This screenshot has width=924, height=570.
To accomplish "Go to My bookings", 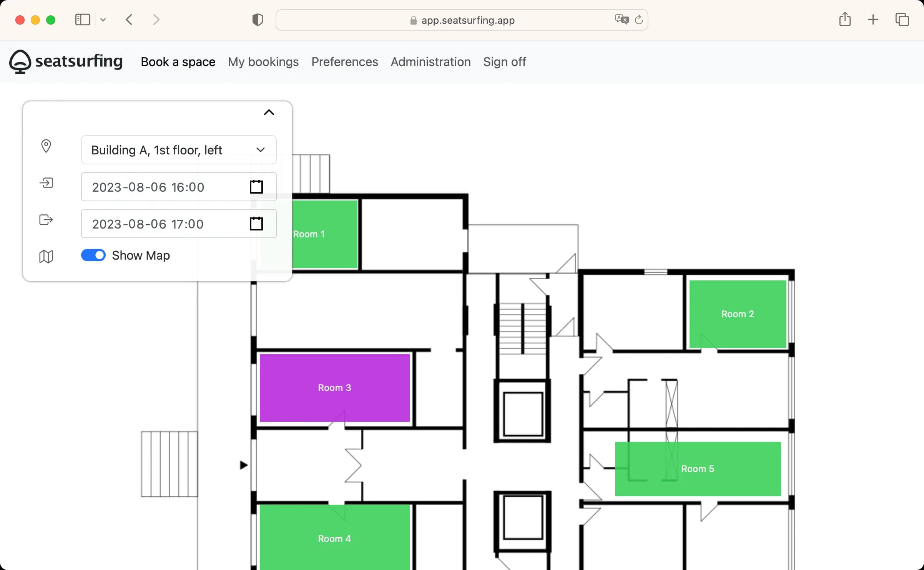I will pyautogui.click(x=263, y=62).
